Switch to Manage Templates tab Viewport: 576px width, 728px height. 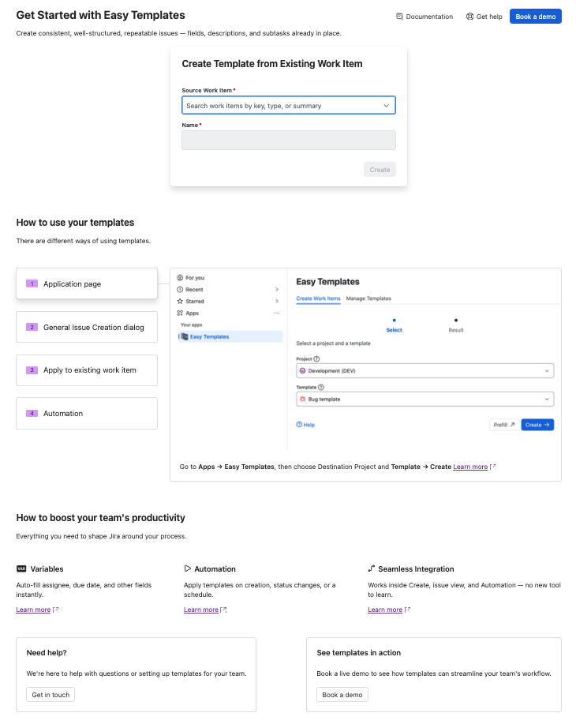[x=368, y=298]
